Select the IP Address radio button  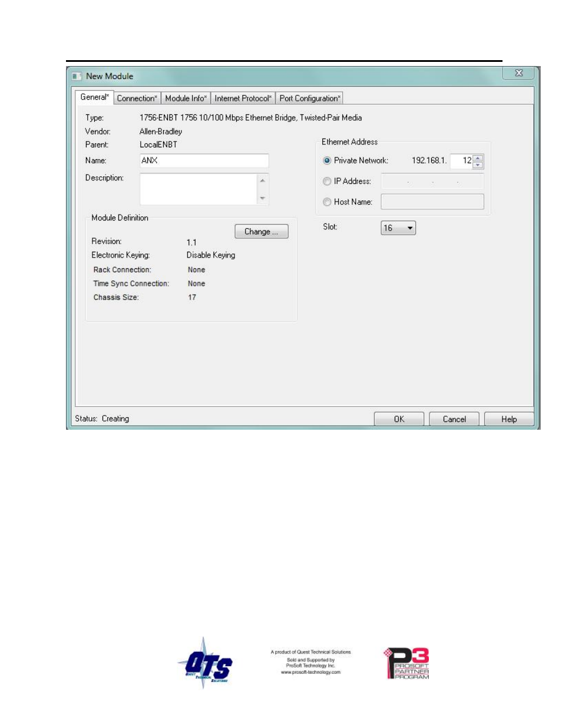(327, 182)
